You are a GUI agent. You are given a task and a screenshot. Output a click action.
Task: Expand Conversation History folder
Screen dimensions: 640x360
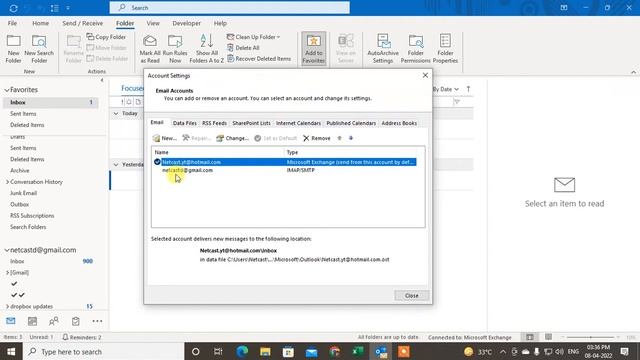coord(7,182)
